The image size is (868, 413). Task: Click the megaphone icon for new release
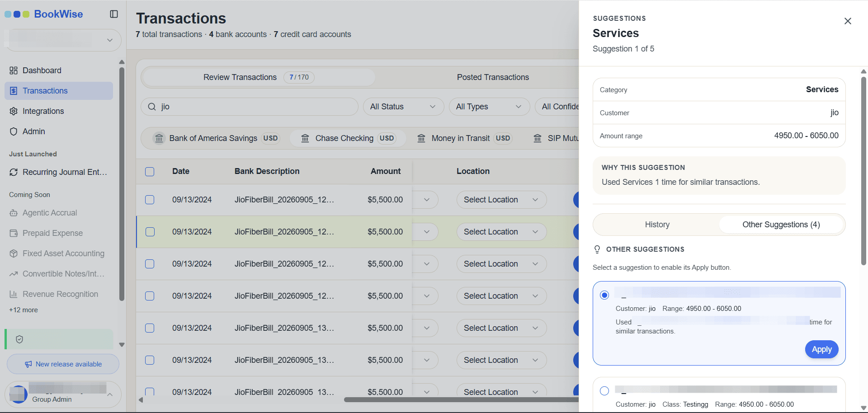pyautogui.click(x=28, y=364)
